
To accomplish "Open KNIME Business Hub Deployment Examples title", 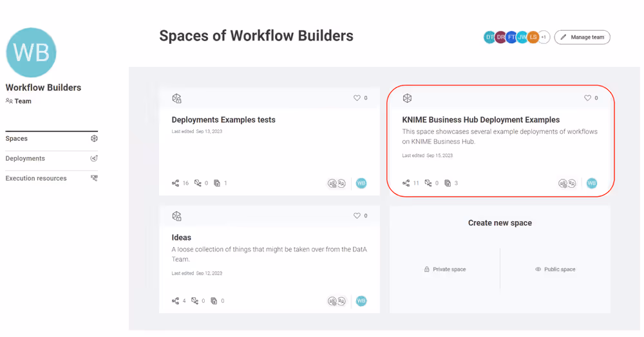I will (x=480, y=120).
